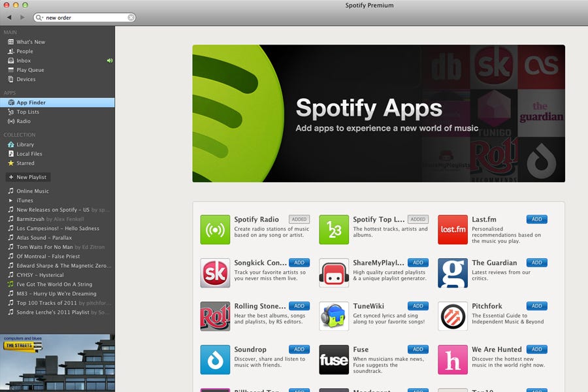
Task: Click The Streets album artwork
Action: [57, 363]
